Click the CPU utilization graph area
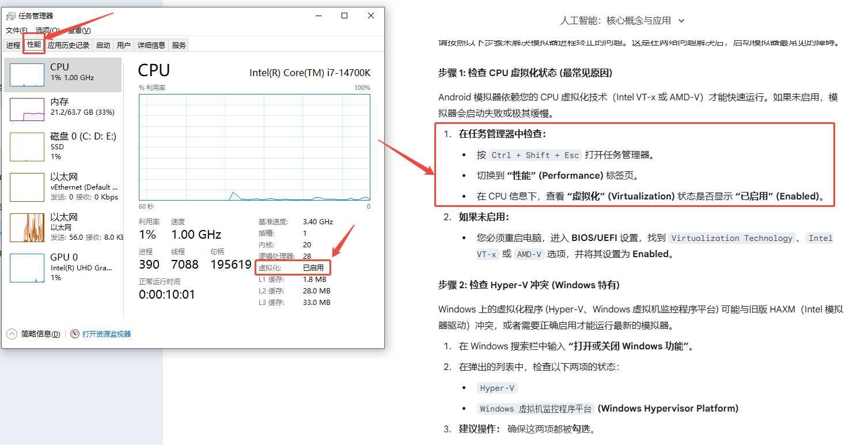 (254, 147)
